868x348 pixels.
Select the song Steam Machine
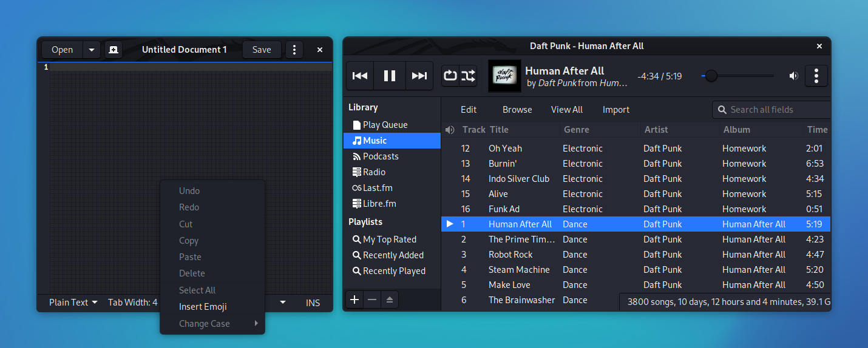(x=636, y=270)
